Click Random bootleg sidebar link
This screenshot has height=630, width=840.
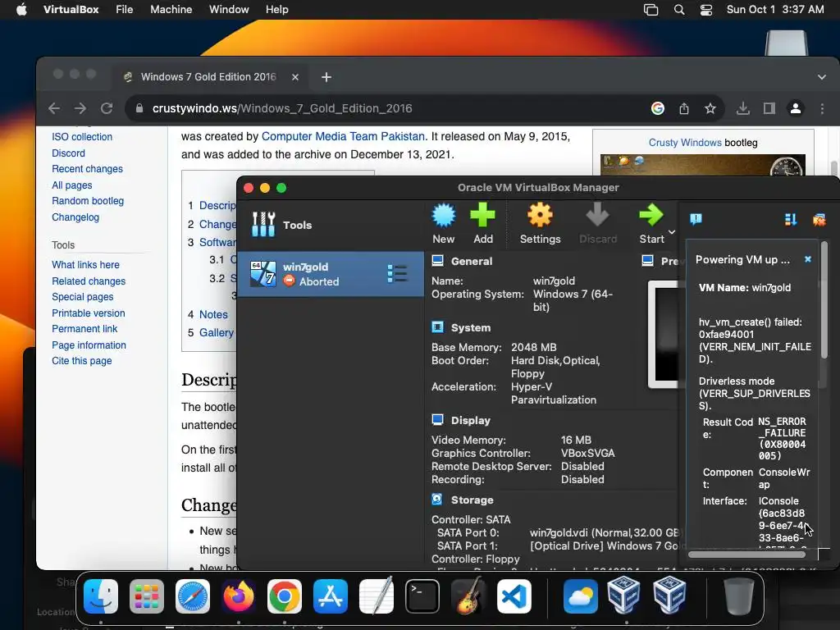coord(88,201)
